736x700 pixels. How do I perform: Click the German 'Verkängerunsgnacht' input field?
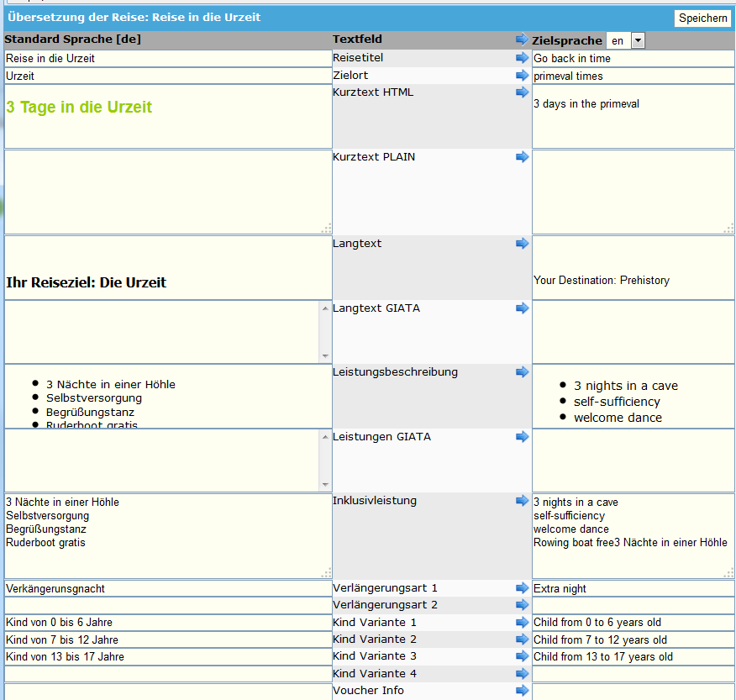coord(168,588)
